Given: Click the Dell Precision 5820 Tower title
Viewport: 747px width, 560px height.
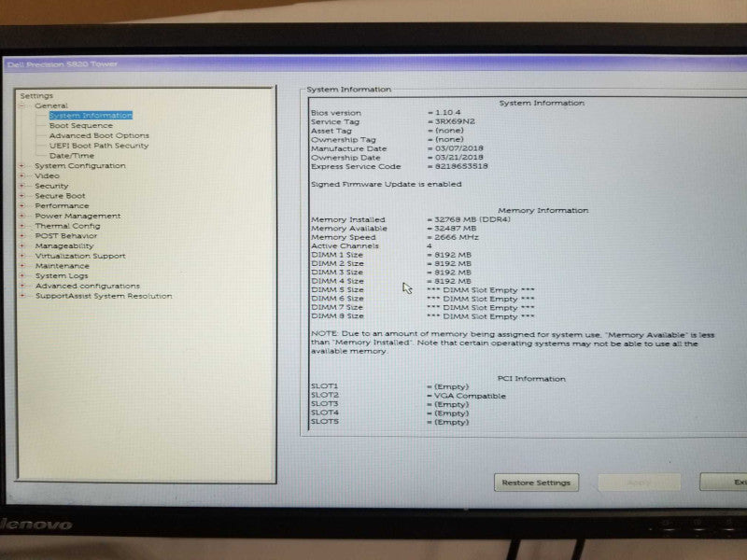Looking at the screenshot, I should click(x=63, y=64).
